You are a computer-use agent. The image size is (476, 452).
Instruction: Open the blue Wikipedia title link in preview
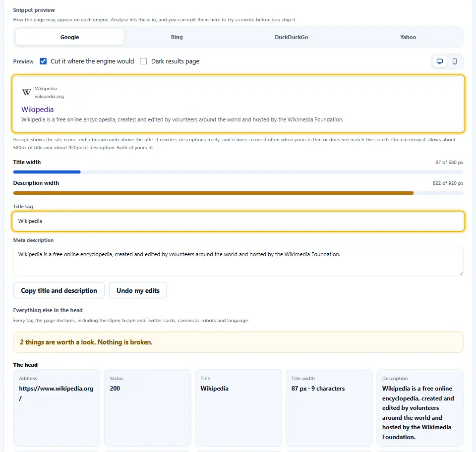pyautogui.click(x=37, y=109)
